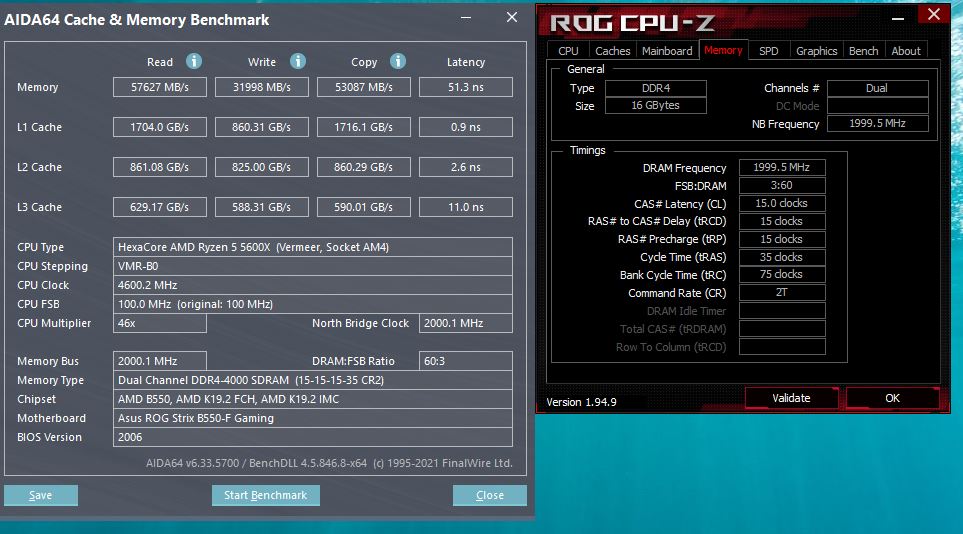Viewport: 963px width, 534px height.
Task: Switch to the SPD tab
Action: tap(768, 51)
